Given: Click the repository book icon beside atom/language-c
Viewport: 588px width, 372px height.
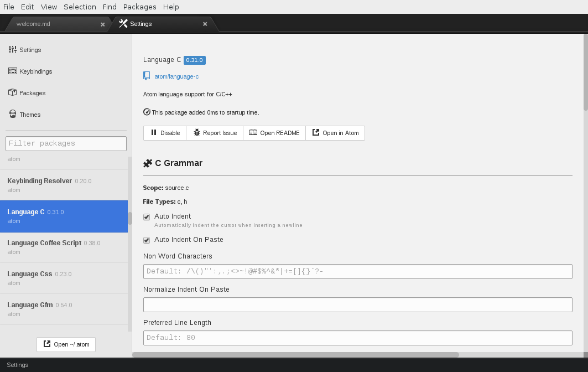Looking at the screenshot, I should coord(147,76).
